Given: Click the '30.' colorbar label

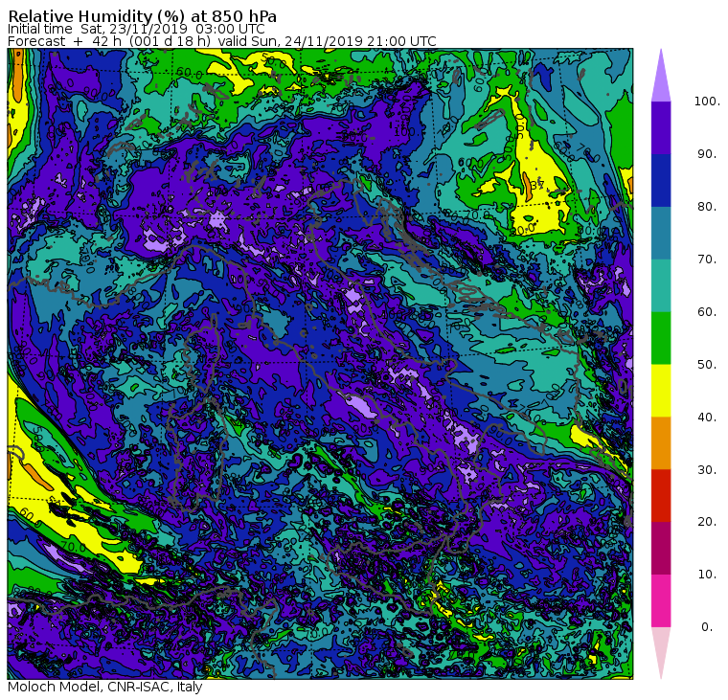Looking at the screenshot, I should (707, 470).
